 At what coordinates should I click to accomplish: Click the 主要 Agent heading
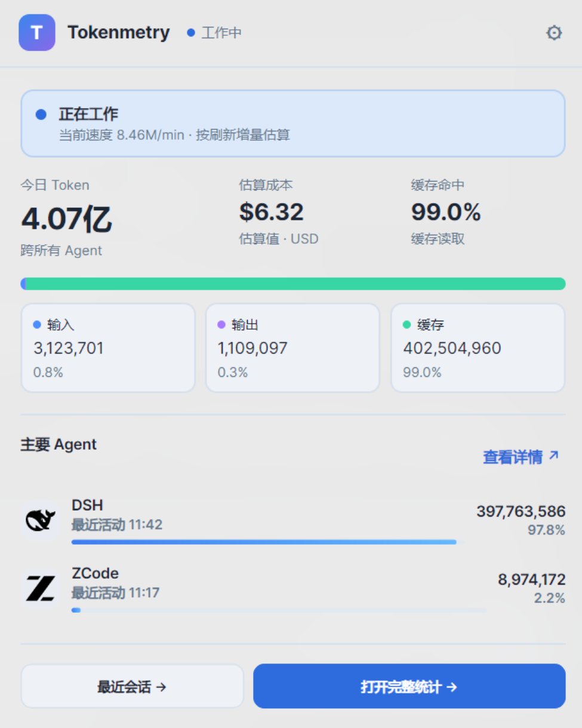58,444
